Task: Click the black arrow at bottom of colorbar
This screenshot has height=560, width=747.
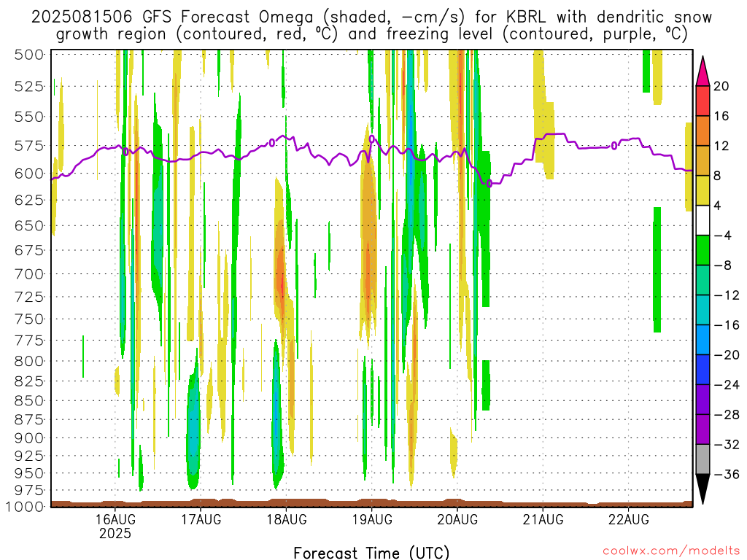Action: (x=703, y=489)
